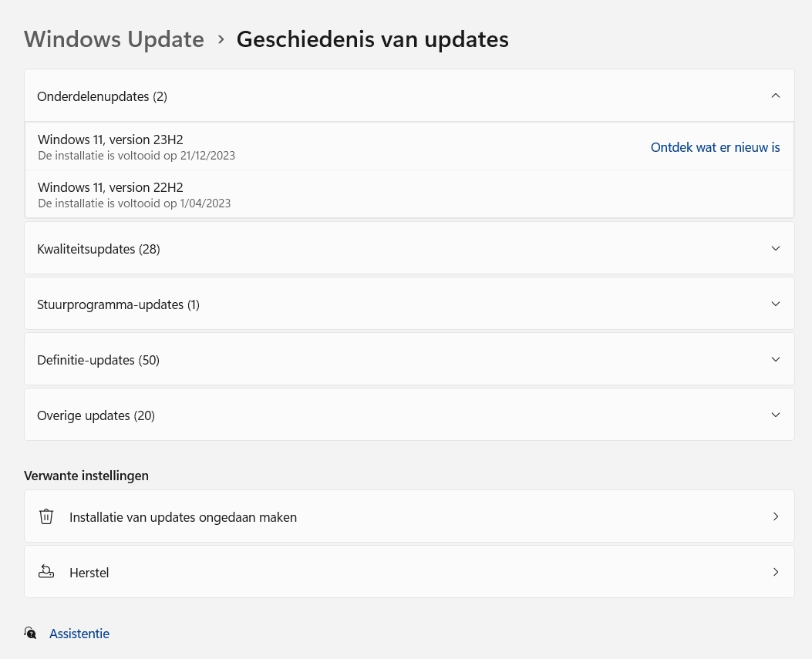
Task: Expand the Overige updates chevron
Action: [776, 415]
